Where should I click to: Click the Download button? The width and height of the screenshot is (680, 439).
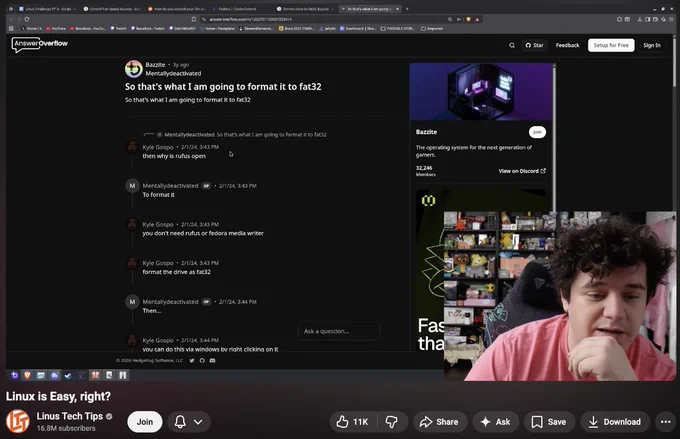(x=615, y=422)
